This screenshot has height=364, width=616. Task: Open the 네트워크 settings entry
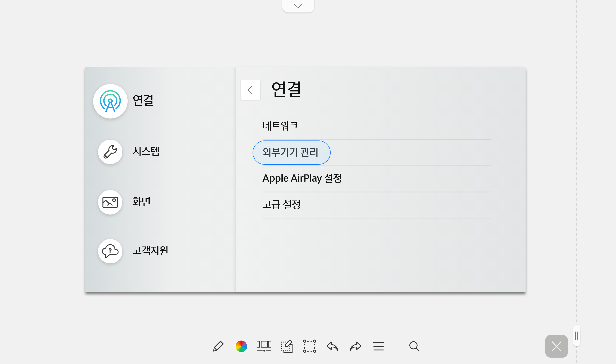[x=377, y=126]
